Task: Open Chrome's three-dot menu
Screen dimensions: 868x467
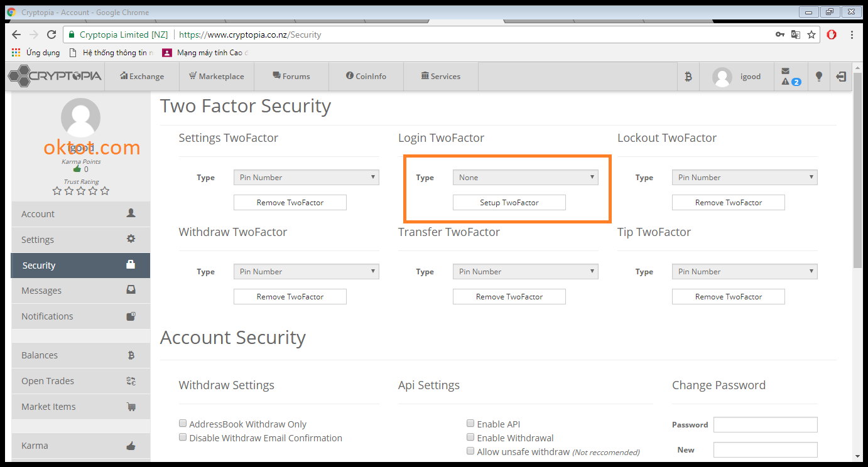Action: tap(852, 35)
